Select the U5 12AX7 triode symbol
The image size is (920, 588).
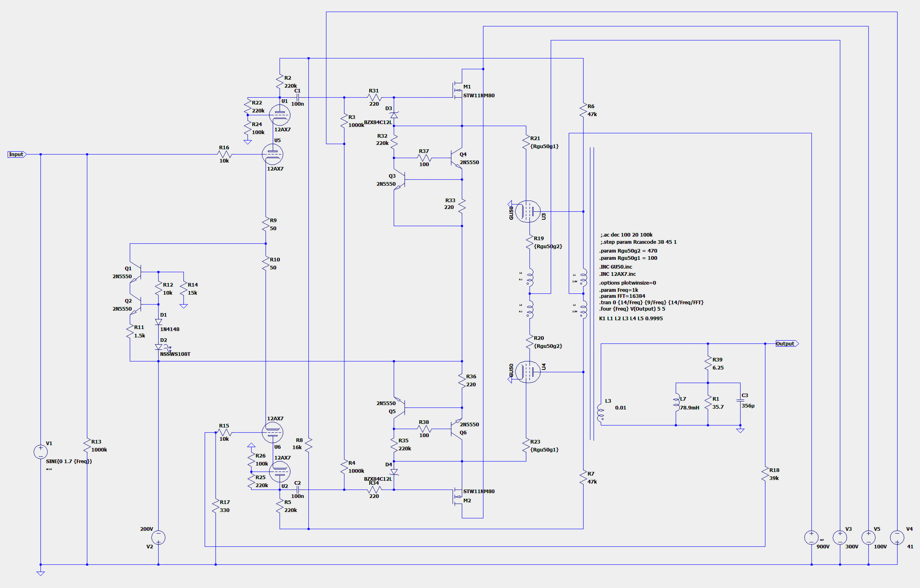272,154
